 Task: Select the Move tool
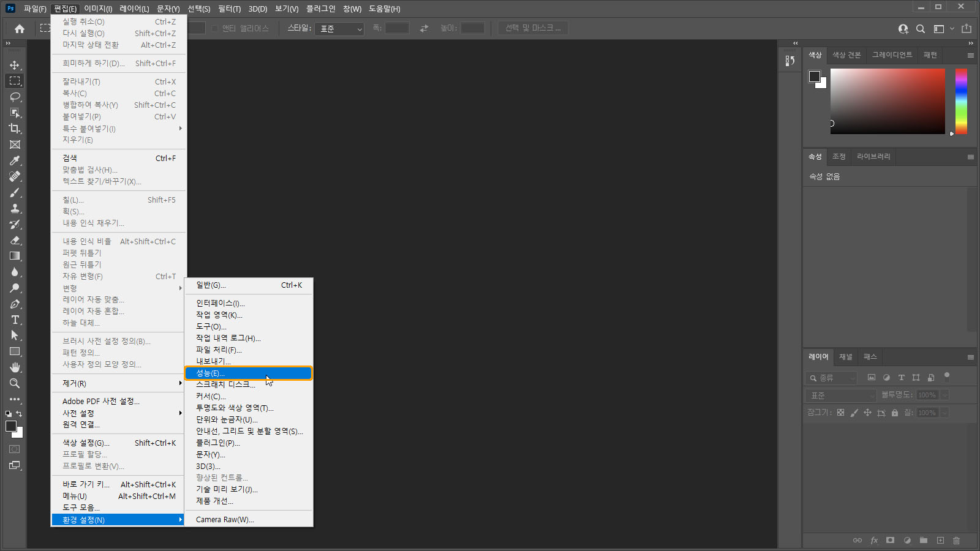coord(15,65)
